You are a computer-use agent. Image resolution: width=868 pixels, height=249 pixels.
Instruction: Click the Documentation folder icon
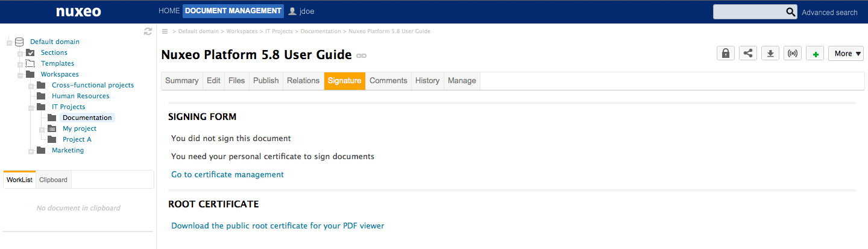52,118
